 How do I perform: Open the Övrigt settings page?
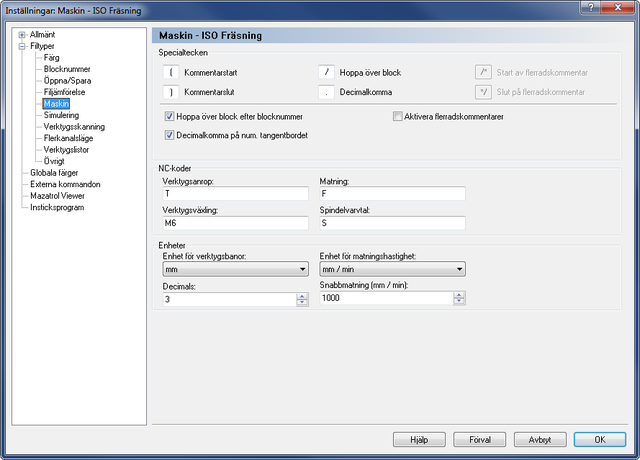coord(54,161)
